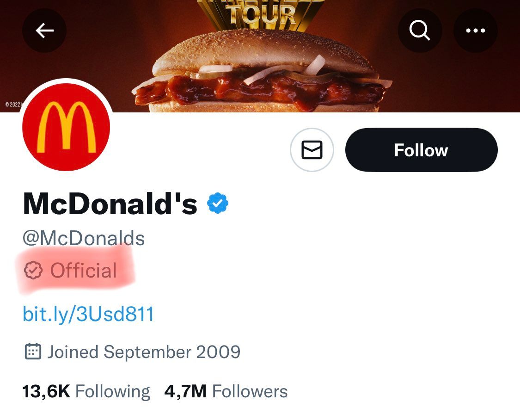Image resolution: width=520 pixels, height=420 pixels.
Task: Send a message via the envelope icon
Action: (x=312, y=150)
